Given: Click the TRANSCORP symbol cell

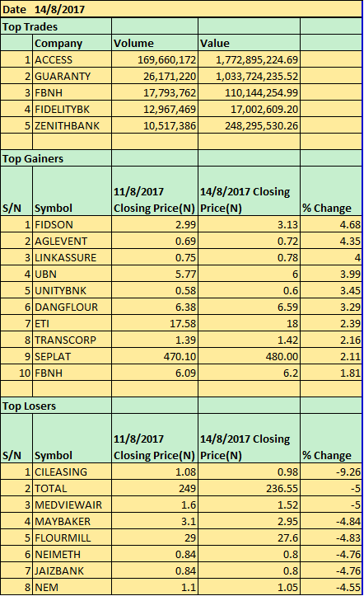Looking at the screenshot, I should point(72,340).
